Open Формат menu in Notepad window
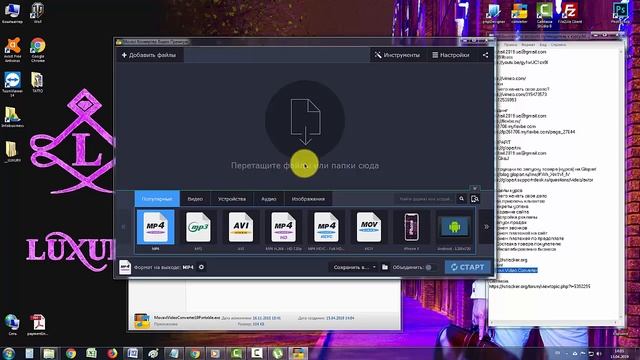 pos(528,44)
